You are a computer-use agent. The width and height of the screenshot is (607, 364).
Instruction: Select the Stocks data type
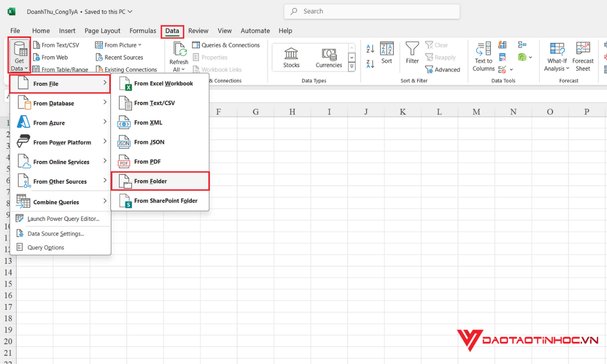point(291,58)
